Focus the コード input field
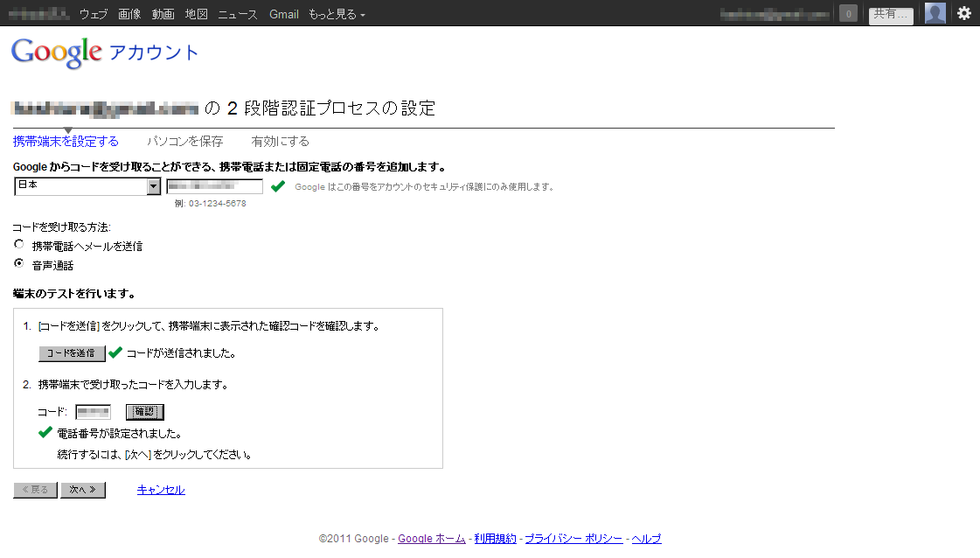Screen dimensions: 980x558 pos(94,412)
